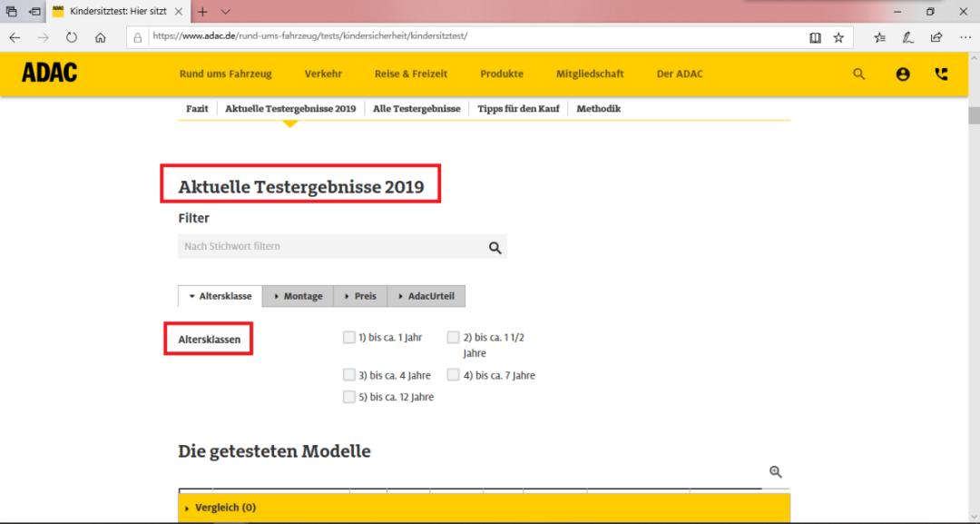Screen dimensions: 980x524
Task: Open reading view book icon
Action: click(x=815, y=37)
